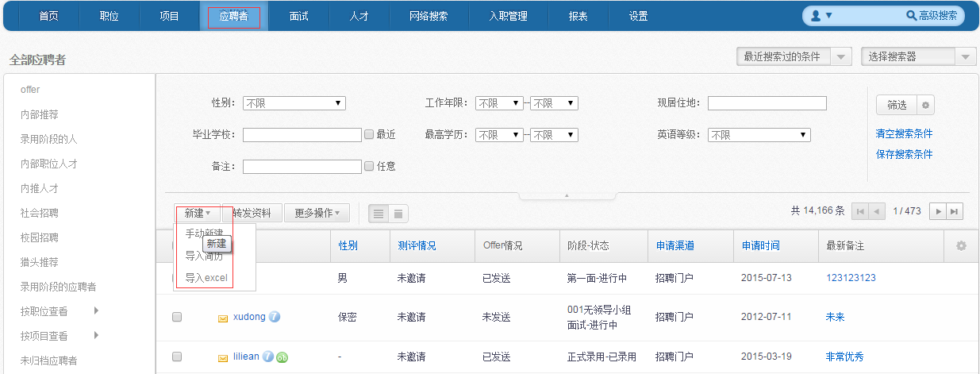Screen dimensions: 980x374
Task: Tick the 任意 checkbox for 备注
Action: (x=369, y=166)
